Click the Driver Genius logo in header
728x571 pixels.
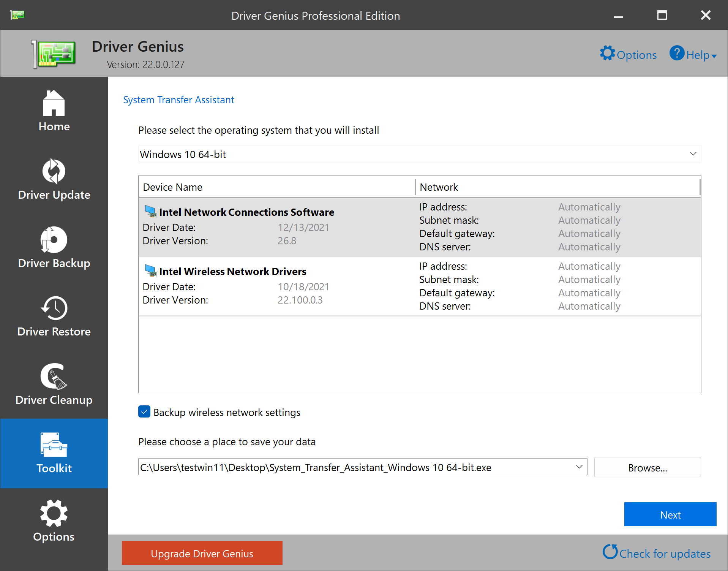tap(54, 54)
